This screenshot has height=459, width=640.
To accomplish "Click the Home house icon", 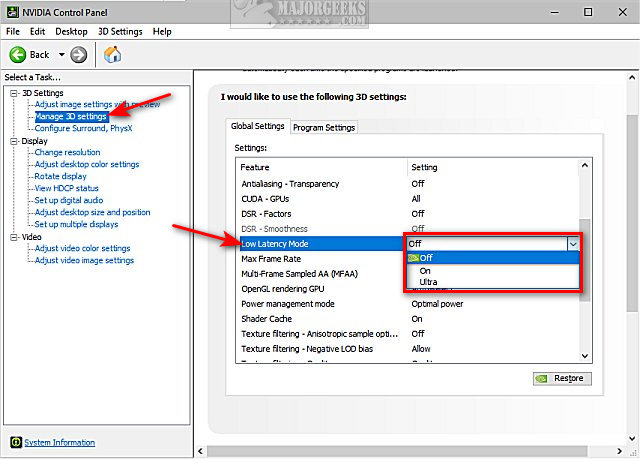I will [x=112, y=54].
